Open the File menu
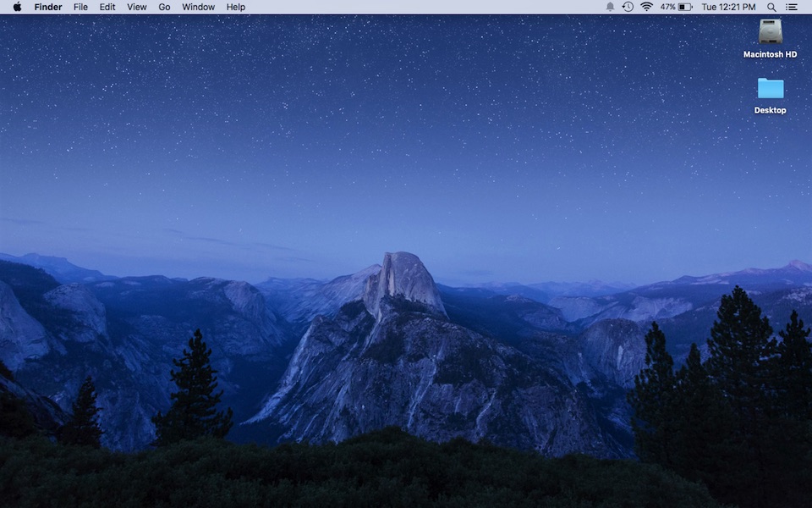812x508 pixels. [x=80, y=7]
